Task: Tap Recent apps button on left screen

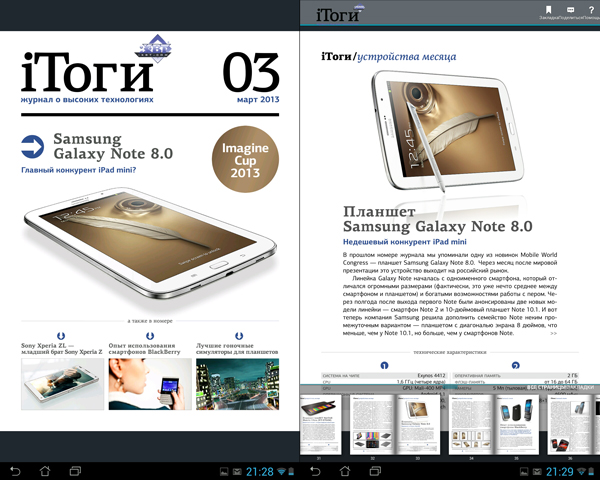Action: click(75, 471)
